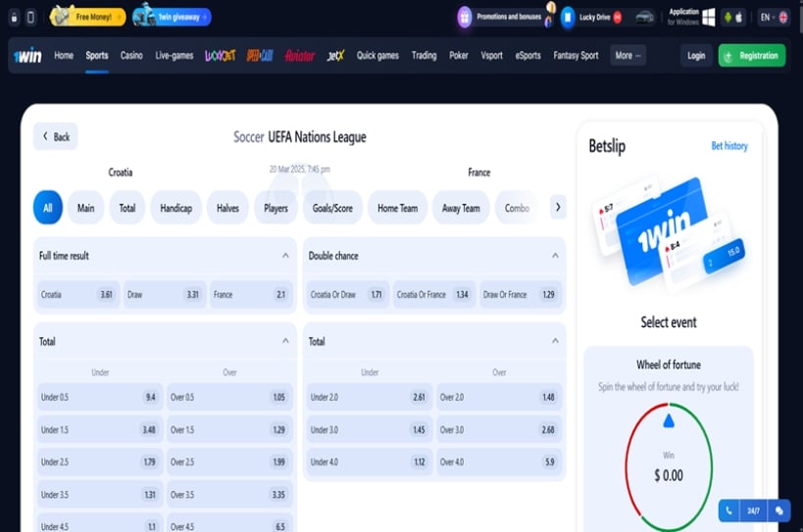Select the Main markets tab
This screenshot has height=532, width=803.
(x=85, y=208)
